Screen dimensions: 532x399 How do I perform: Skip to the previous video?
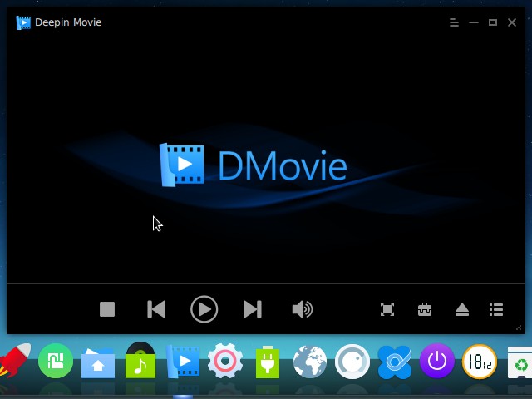(156, 309)
